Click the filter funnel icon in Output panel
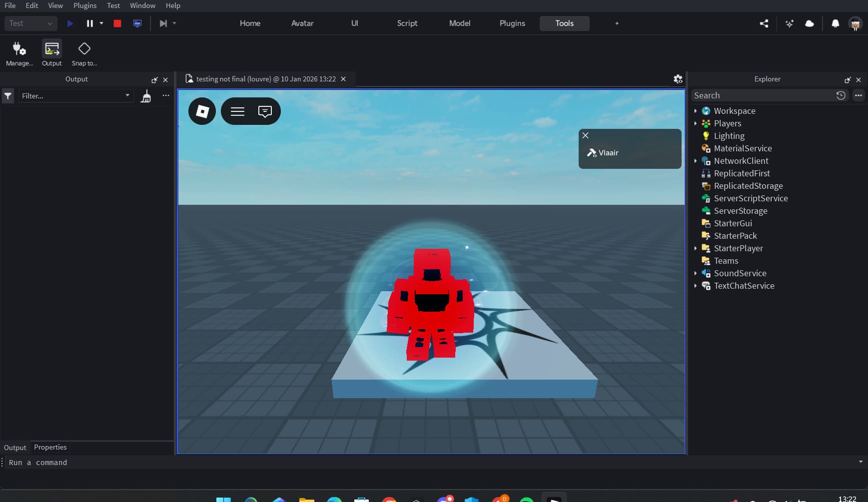Screen dimensions: 868x502 coord(7,96)
